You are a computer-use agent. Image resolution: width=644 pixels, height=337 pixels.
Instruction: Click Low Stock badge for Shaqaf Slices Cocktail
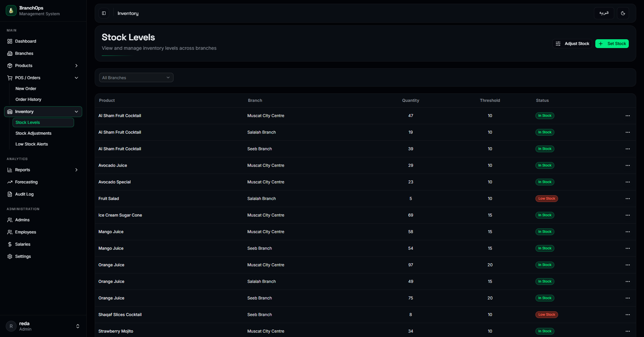547,315
